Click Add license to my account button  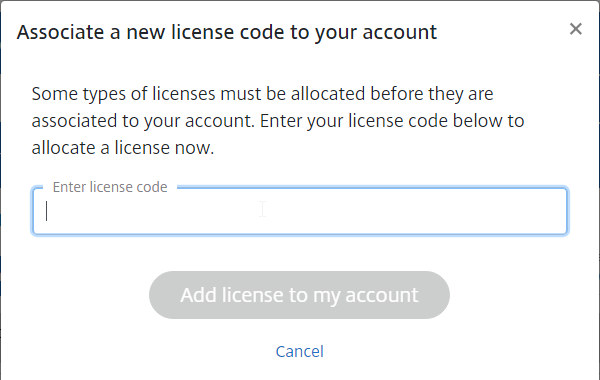pyautogui.click(x=299, y=295)
